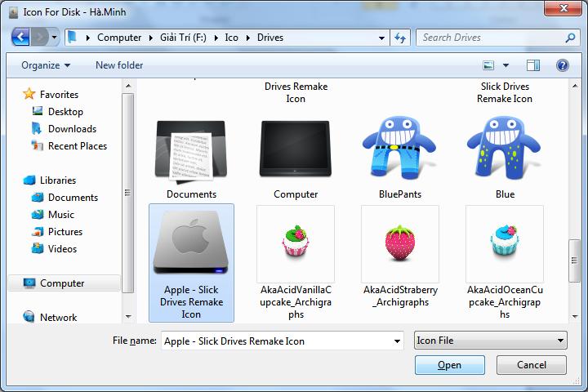Image resolution: width=588 pixels, height=392 pixels.
Task: Toggle the preview pane button
Action: coord(533,65)
